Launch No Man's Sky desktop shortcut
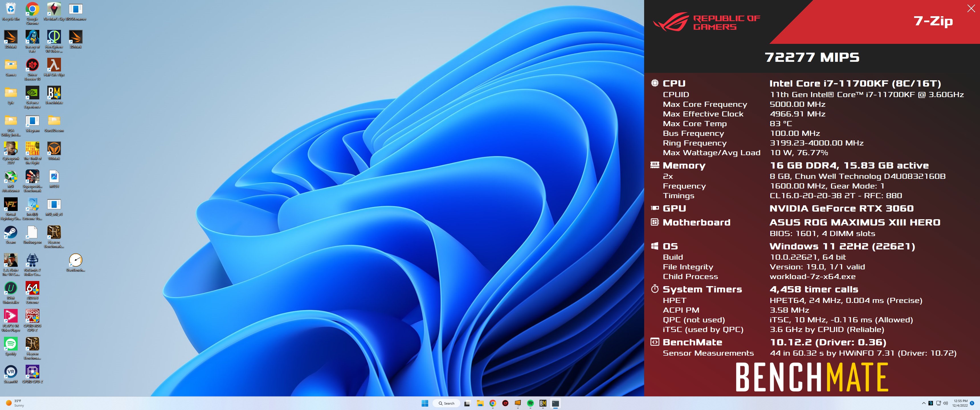This screenshot has height=410, width=980. coord(54,11)
